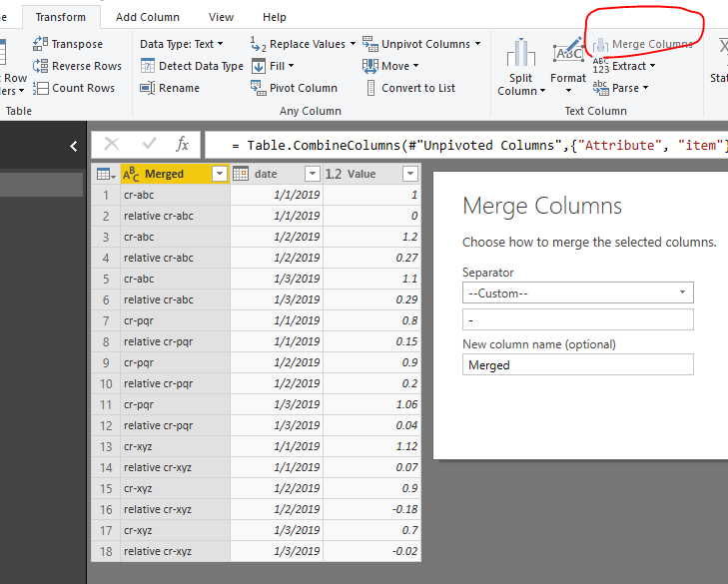Screen dimensions: 728x584
Task: Click the Extract icon
Action: (601, 66)
